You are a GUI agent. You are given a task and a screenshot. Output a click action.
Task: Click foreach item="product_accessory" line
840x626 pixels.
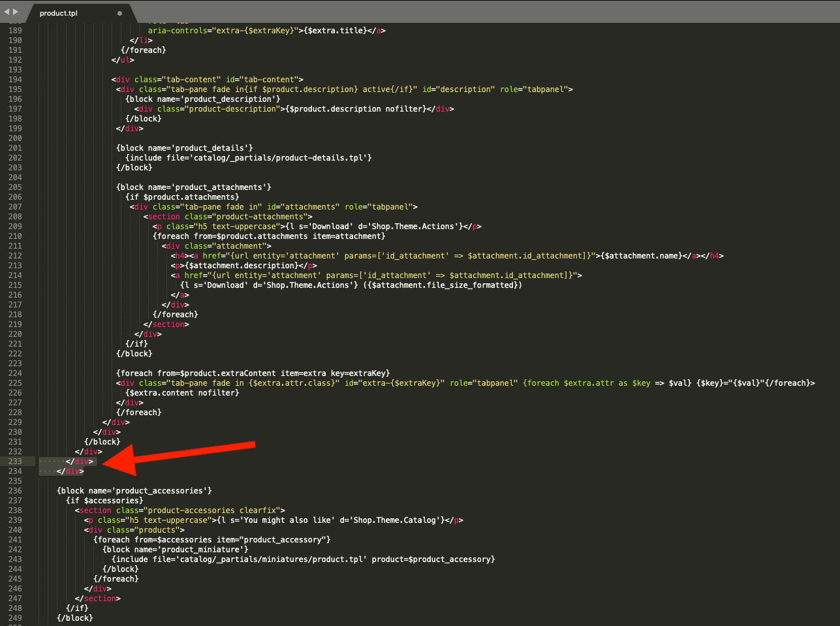coord(211,540)
